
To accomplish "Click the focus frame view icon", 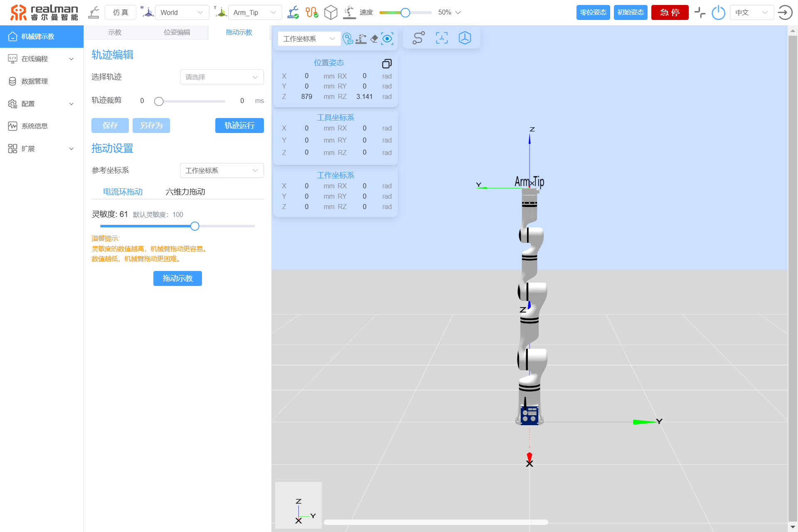I will tap(441, 38).
